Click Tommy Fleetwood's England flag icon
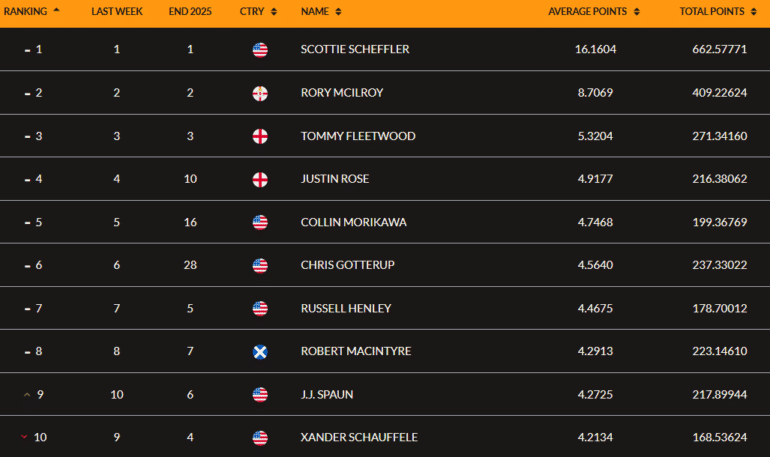Screen dimensions: 770x457 (260, 136)
